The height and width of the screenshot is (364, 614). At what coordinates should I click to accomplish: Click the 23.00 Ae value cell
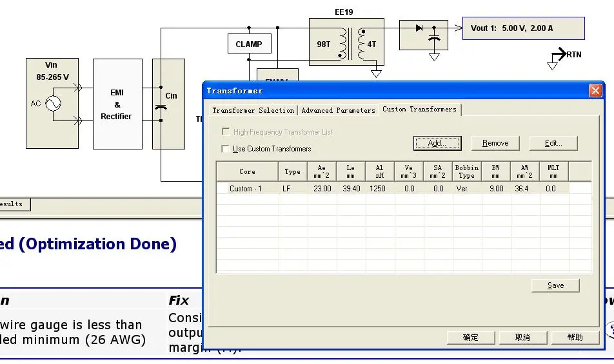click(322, 189)
